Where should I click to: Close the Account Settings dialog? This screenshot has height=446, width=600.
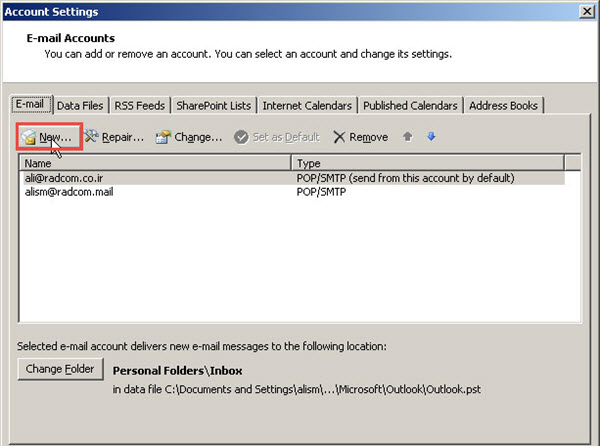(x=586, y=11)
